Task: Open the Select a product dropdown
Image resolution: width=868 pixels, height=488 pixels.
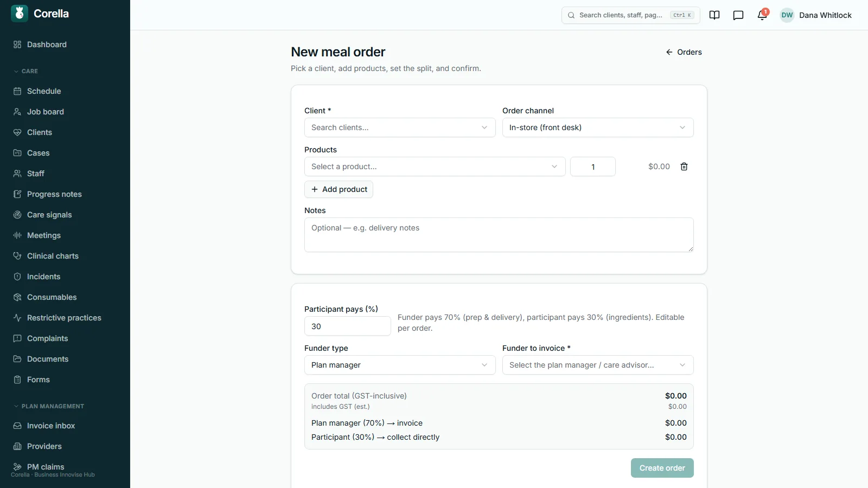Action: click(x=435, y=166)
